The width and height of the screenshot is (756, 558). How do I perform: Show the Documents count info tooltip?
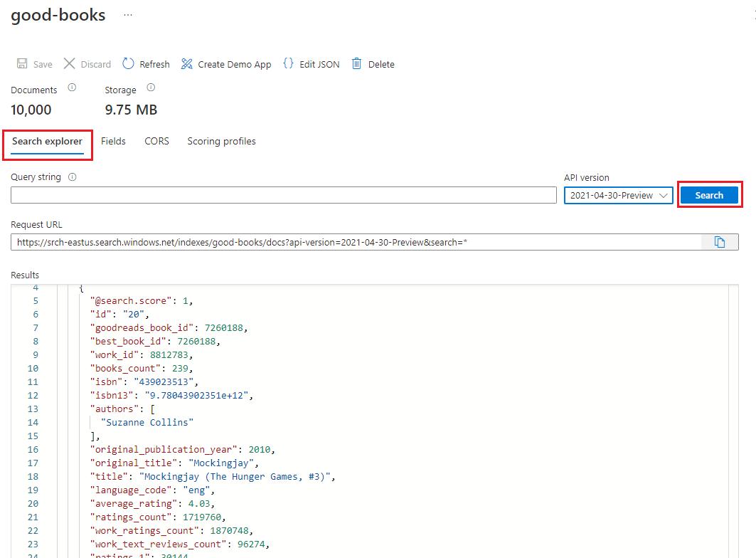click(70, 88)
